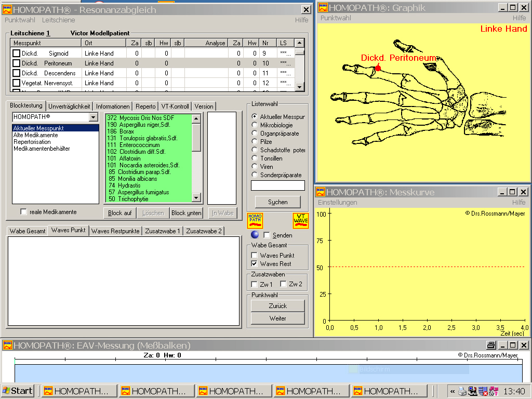
Task: Select the Sonderpräparate radio option
Action: tap(255, 175)
